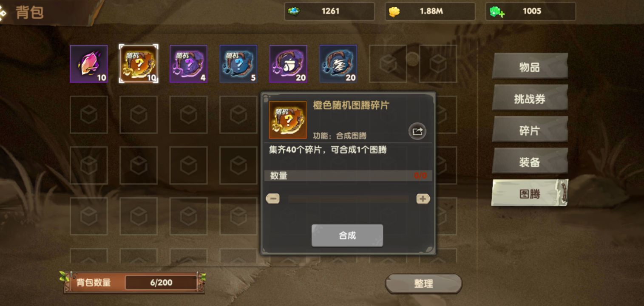Viewport: 644px width, 306px height.
Task: Tap the share icon in item popup
Action: [x=417, y=131]
